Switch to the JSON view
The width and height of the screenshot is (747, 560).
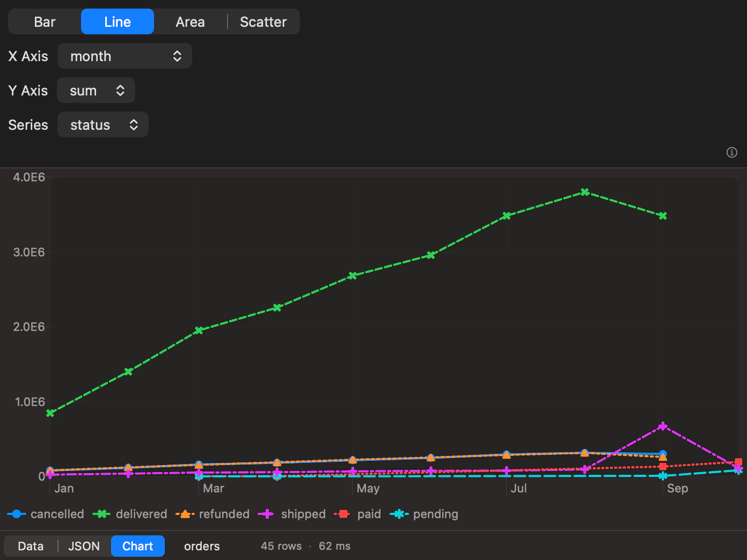point(84,546)
